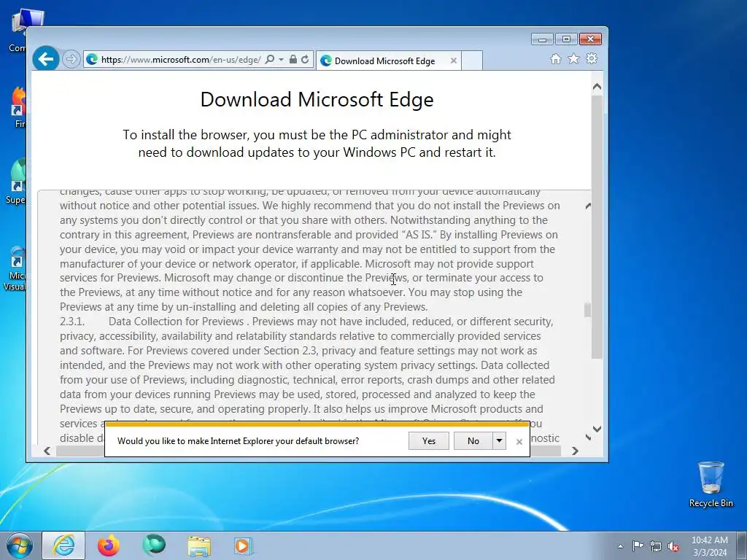Click the page scrollbar down arrow
The image size is (747, 560).
(x=597, y=429)
